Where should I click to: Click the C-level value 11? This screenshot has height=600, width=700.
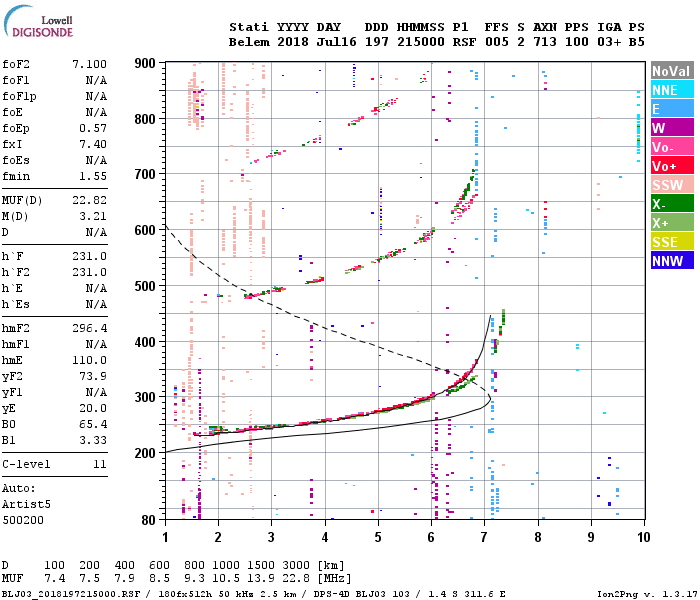(100, 464)
